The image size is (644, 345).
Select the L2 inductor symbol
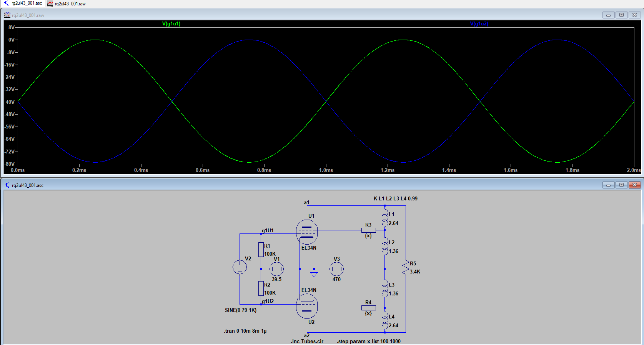(384, 246)
